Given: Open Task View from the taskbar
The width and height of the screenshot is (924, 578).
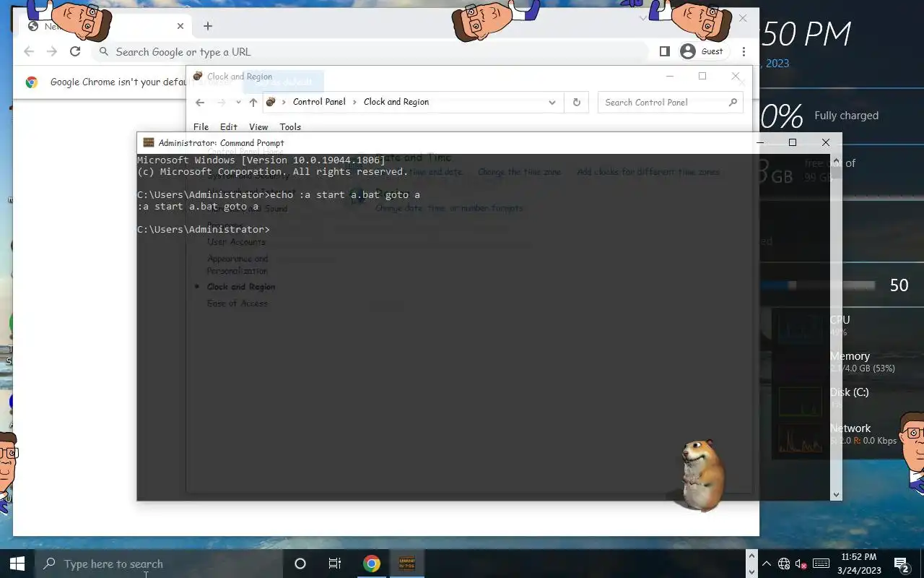Looking at the screenshot, I should coord(335,564).
